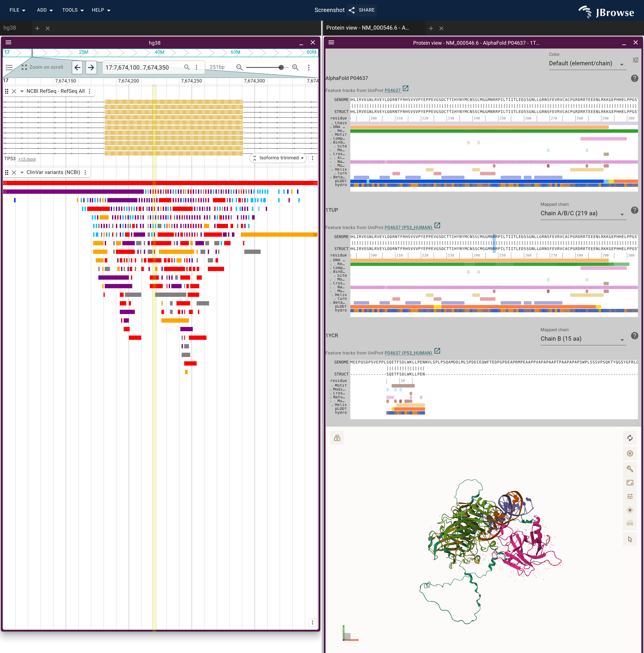Viewport: 644px width, 653px height.
Task: Open the NCBI RefSeq track three-dot menu
Action: pos(90,91)
